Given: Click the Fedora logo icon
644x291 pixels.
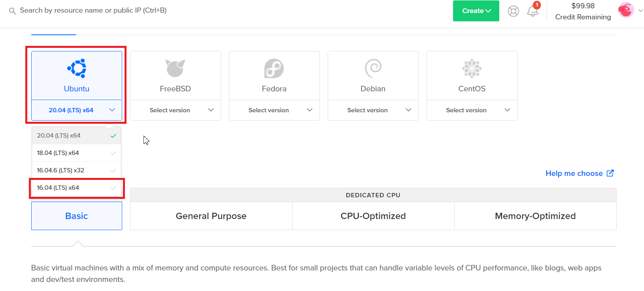Looking at the screenshot, I should tap(274, 68).
